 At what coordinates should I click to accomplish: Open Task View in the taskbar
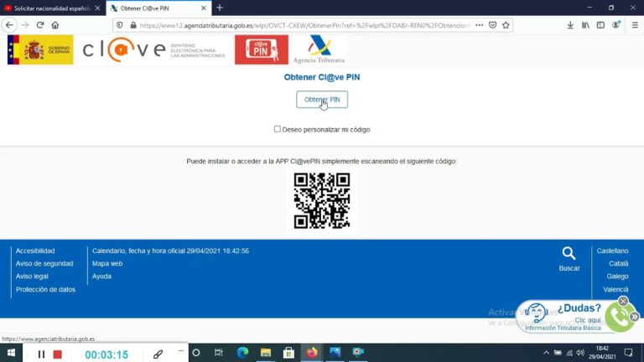[219, 353]
